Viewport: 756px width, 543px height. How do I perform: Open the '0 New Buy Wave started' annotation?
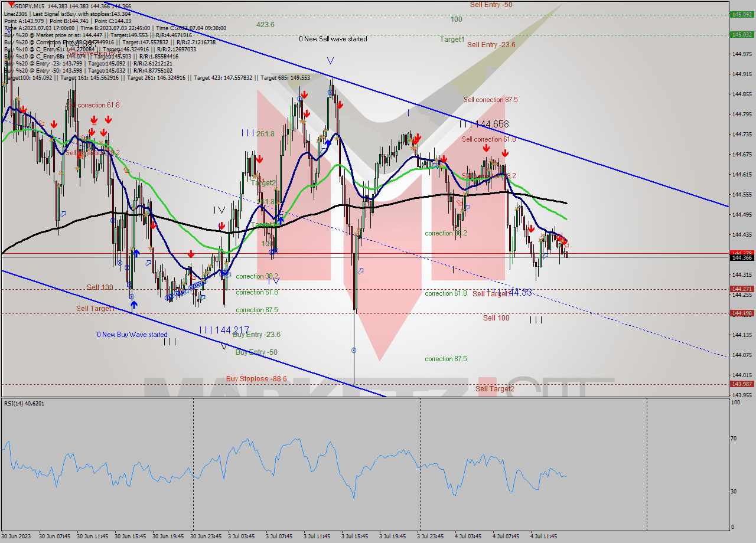tap(131, 334)
